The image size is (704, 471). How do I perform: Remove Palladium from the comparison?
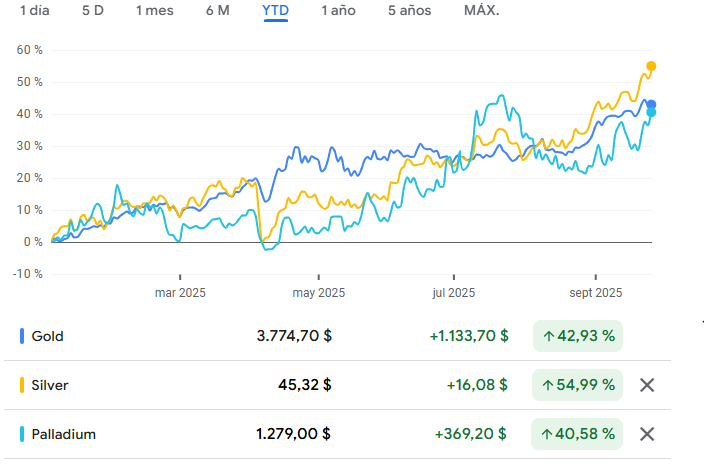coord(647,434)
